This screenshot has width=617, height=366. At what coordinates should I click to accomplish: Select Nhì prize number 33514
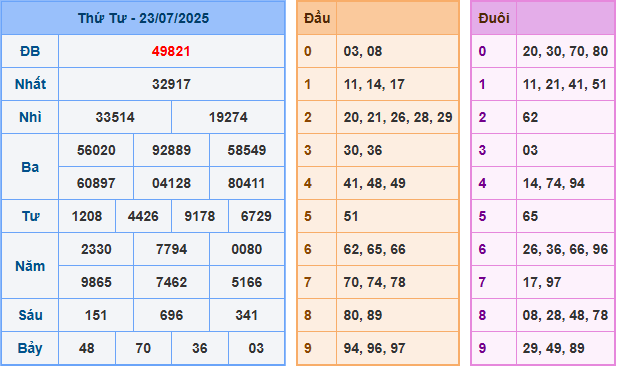click(x=115, y=117)
